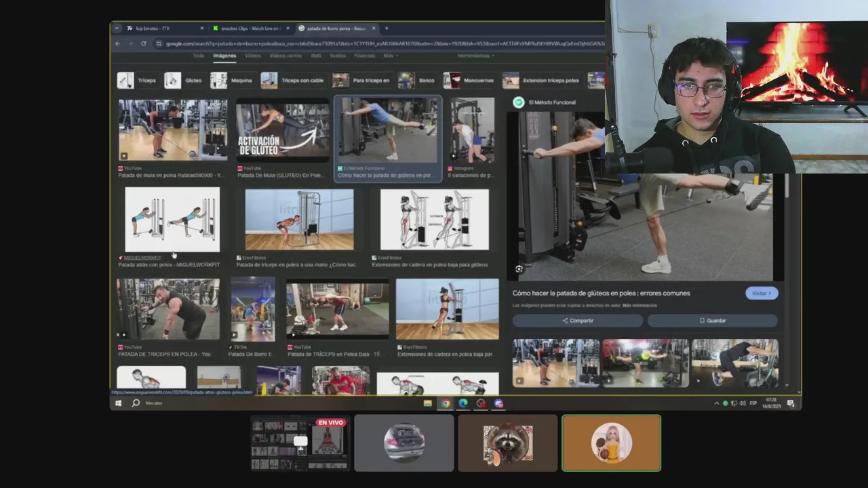Click the Edge taskbar icon
Screen dimensions: 868x488
[x=463, y=403]
